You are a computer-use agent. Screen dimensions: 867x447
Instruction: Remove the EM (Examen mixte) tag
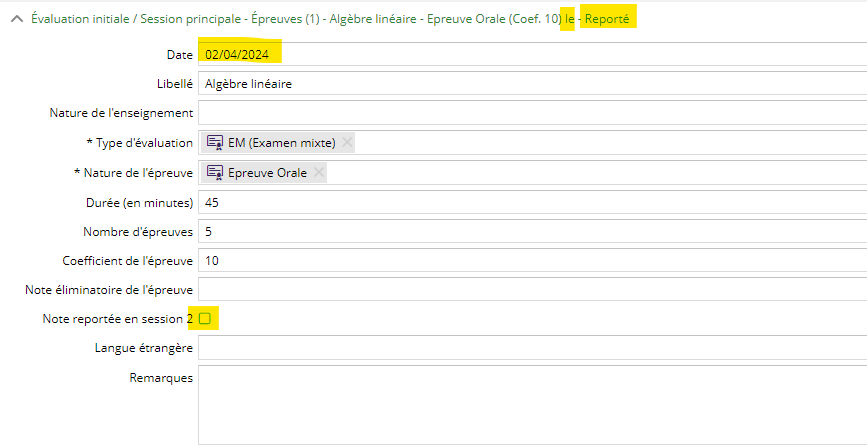[x=347, y=143]
